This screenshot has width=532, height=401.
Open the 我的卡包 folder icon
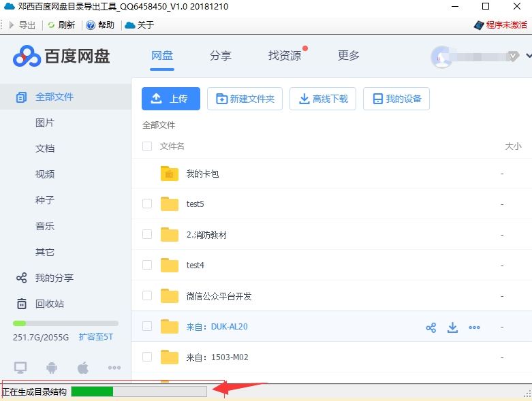tap(170, 174)
